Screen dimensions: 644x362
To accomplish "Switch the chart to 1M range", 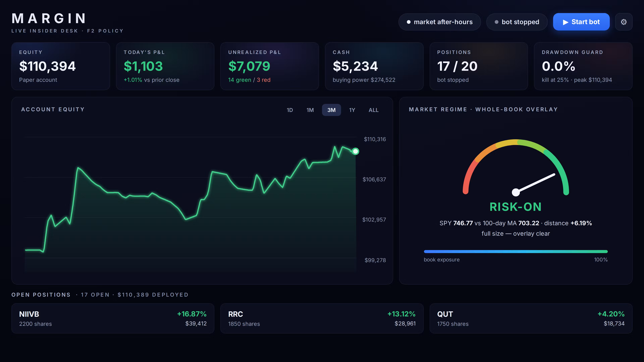I will pyautogui.click(x=310, y=110).
